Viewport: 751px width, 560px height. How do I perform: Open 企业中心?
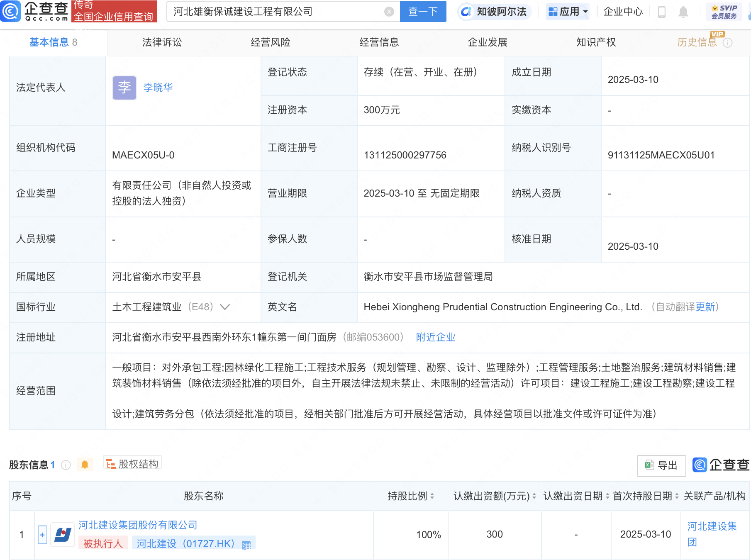(x=623, y=12)
